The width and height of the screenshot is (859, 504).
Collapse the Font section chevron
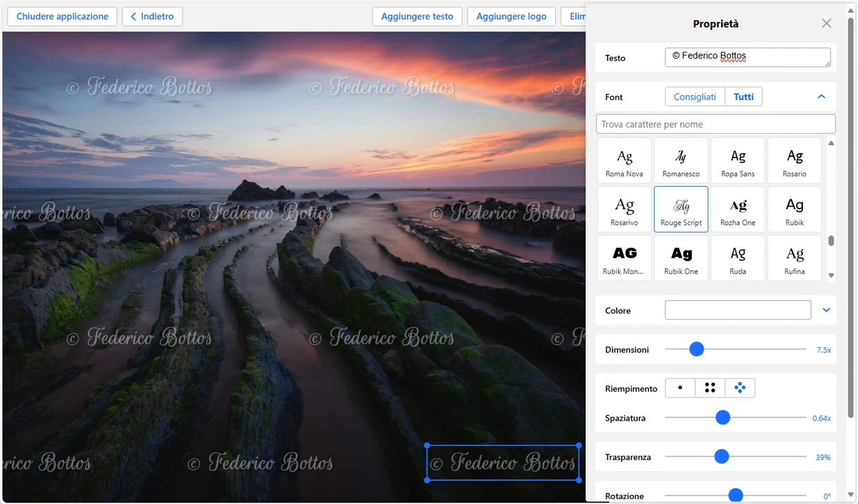821,97
